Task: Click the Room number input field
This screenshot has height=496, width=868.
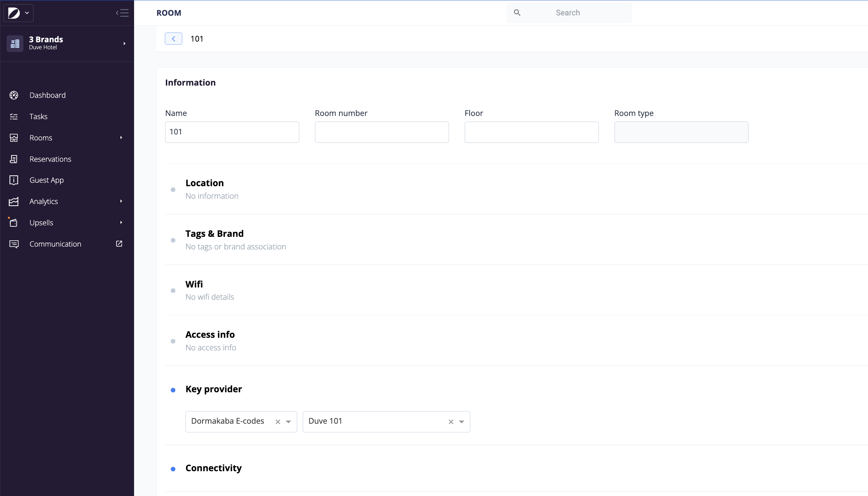Action: (x=382, y=132)
